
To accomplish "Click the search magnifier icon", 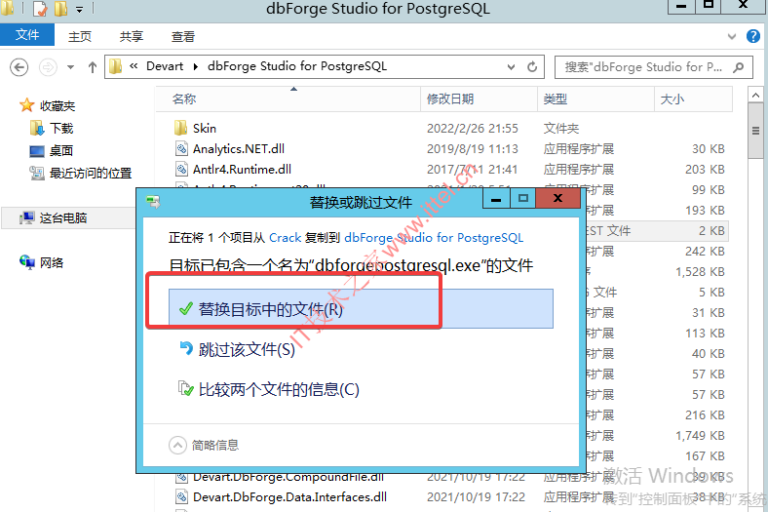I will point(739,67).
